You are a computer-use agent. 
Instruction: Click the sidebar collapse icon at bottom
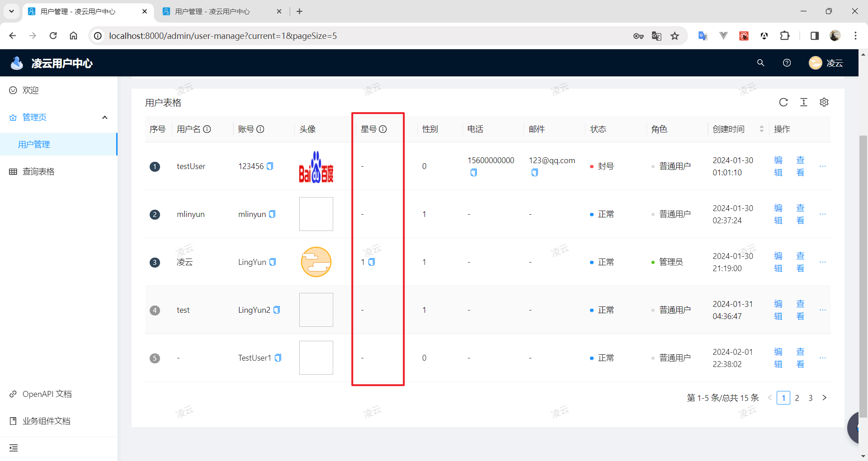[14, 448]
